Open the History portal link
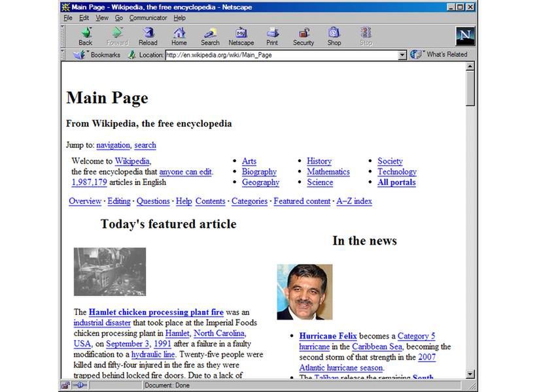Image resolution: width=537 pixels, height=392 pixels. [x=319, y=161]
